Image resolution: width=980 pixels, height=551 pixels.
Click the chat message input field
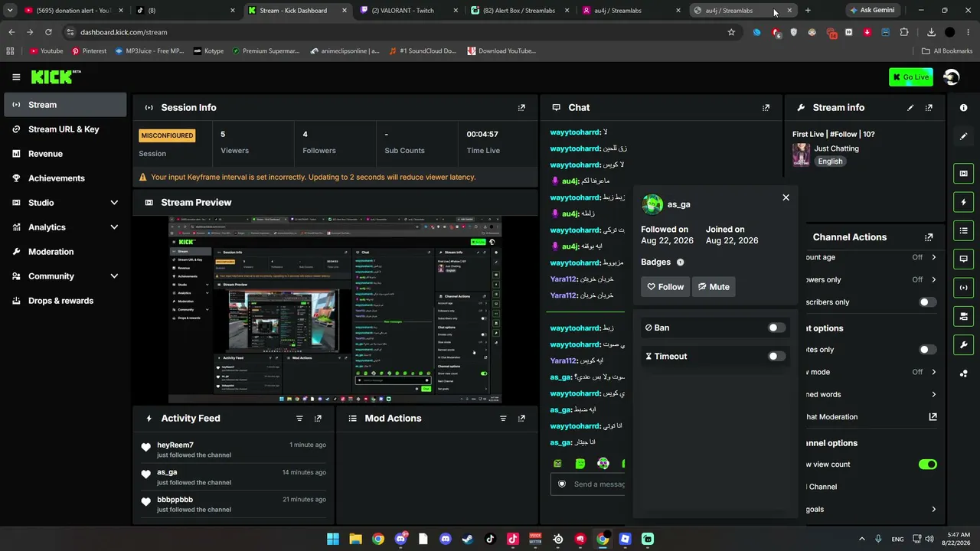587,484
